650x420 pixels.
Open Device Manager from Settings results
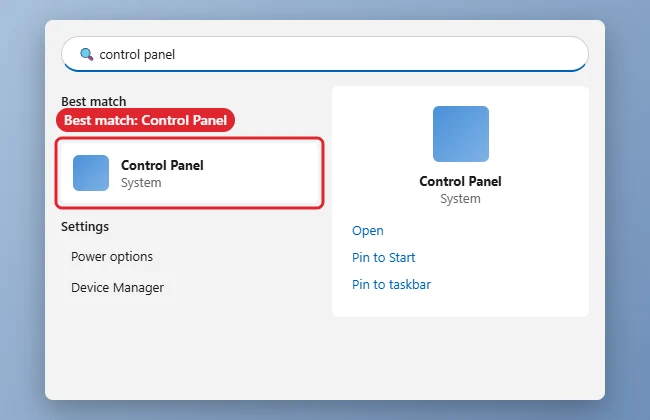[x=117, y=287]
